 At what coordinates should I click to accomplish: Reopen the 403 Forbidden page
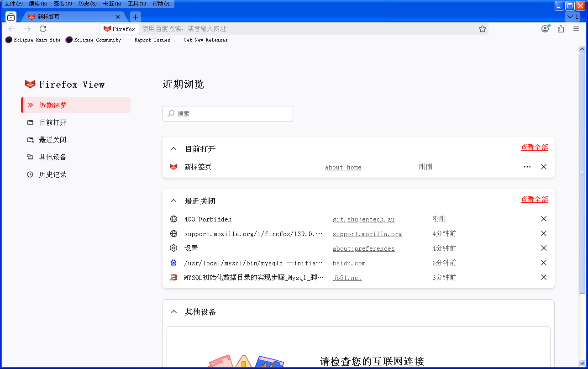click(208, 219)
